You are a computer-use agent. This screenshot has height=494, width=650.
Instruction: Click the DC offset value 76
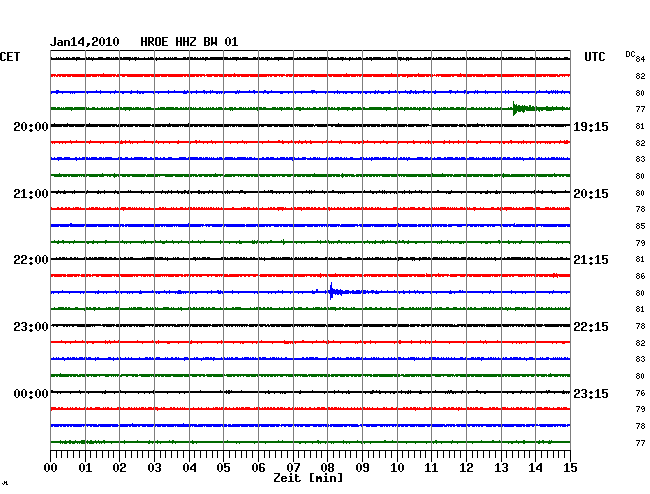tap(640, 393)
